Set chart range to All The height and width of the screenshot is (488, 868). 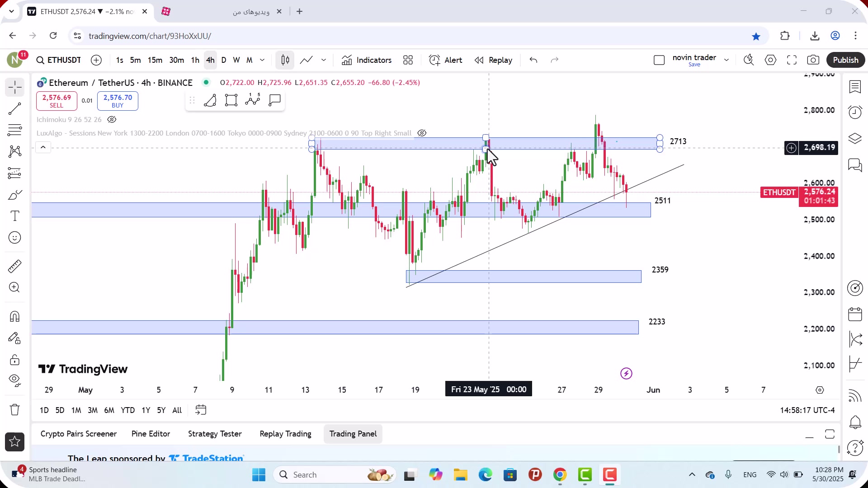(177, 410)
